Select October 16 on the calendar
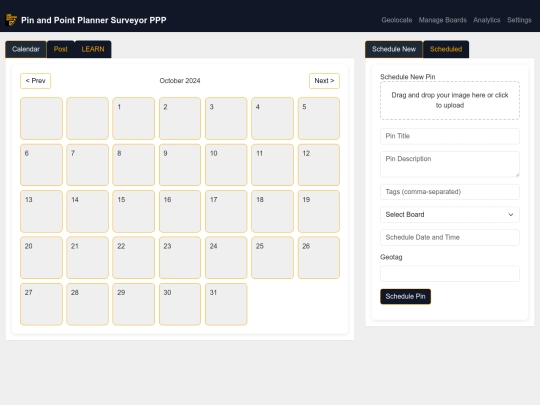This screenshot has height=405, width=540. (180, 211)
